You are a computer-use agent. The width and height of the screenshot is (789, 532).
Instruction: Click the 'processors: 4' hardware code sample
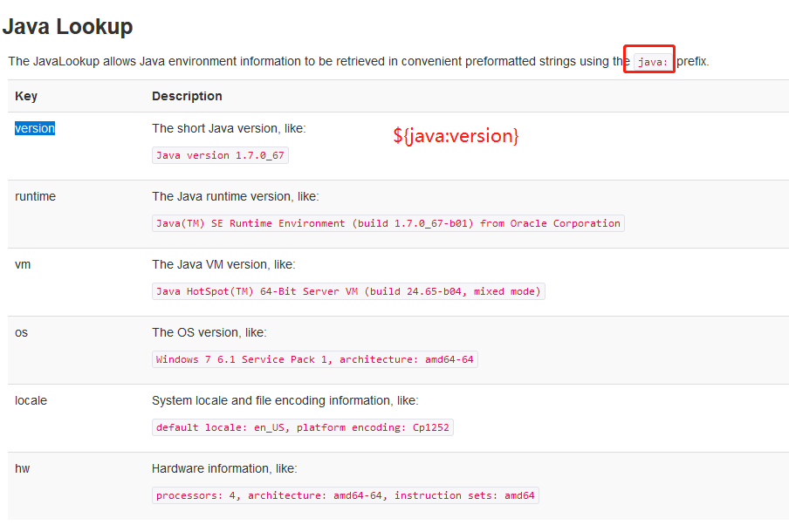(345, 495)
